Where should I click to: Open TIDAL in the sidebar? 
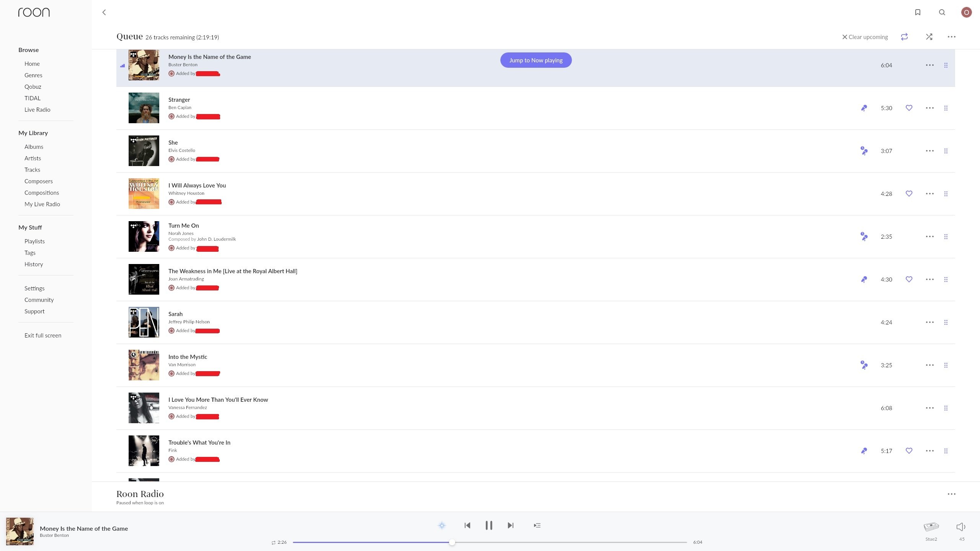(33, 98)
